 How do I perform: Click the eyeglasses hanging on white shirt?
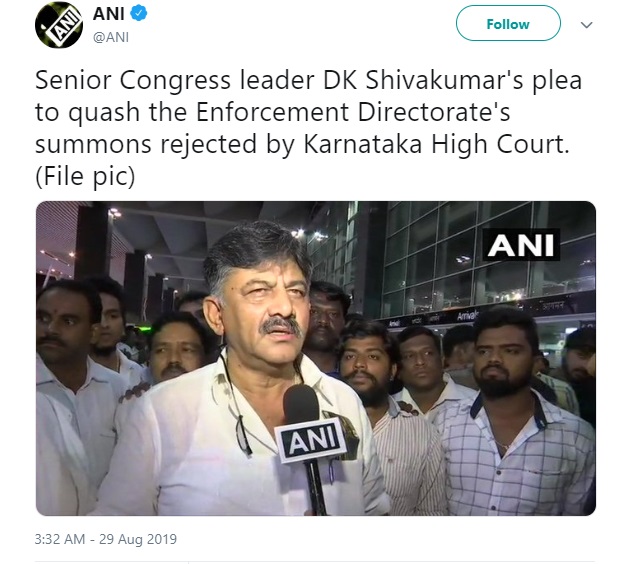tap(243, 437)
